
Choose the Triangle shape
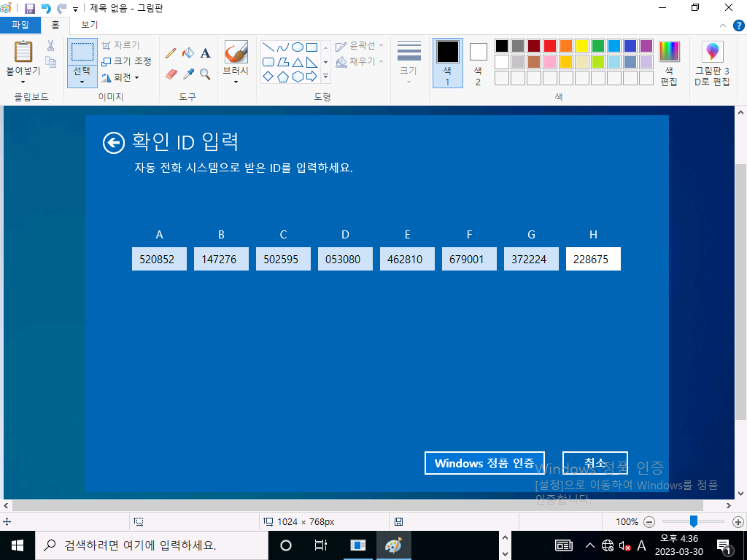point(298,62)
